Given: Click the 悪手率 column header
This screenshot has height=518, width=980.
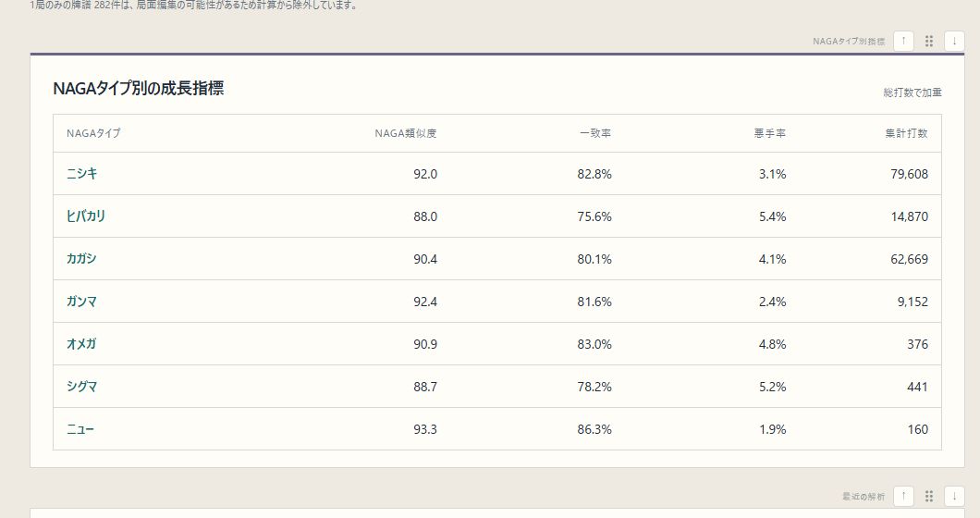Looking at the screenshot, I should click(x=770, y=133).
